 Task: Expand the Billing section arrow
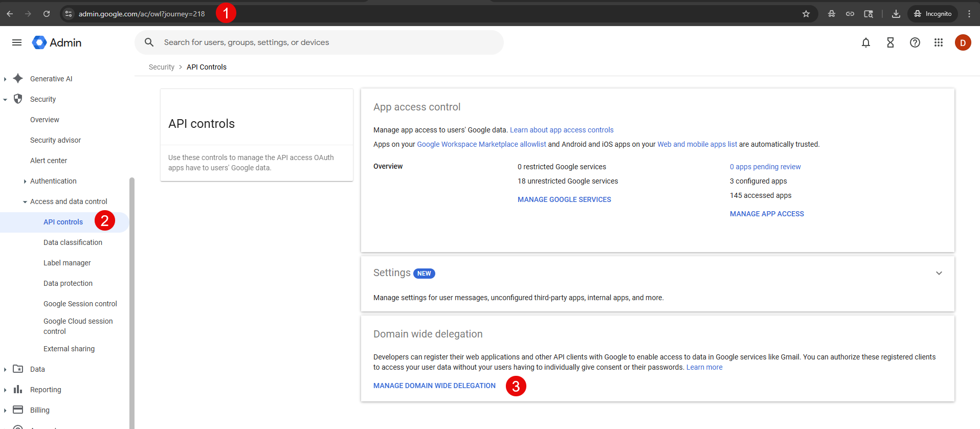coord(5,410)
